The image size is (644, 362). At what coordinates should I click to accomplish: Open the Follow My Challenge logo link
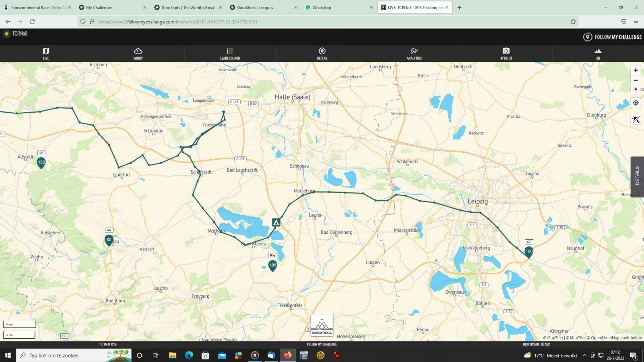612,37
